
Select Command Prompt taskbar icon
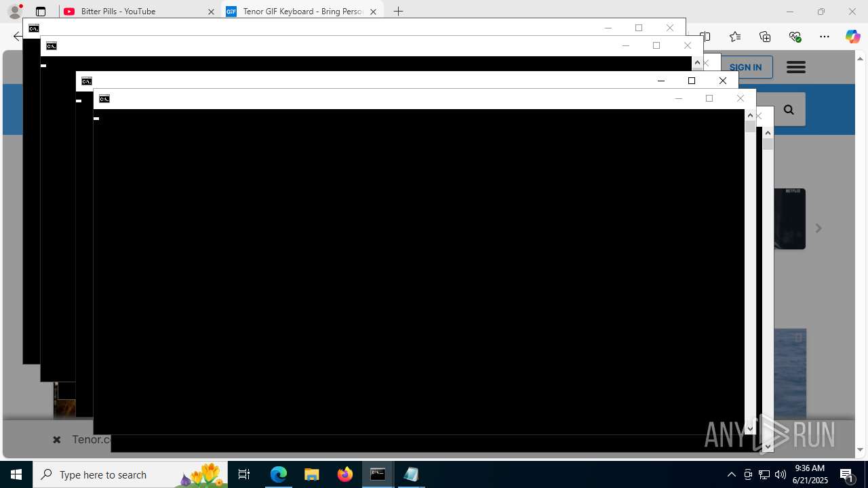pos(378,474)
